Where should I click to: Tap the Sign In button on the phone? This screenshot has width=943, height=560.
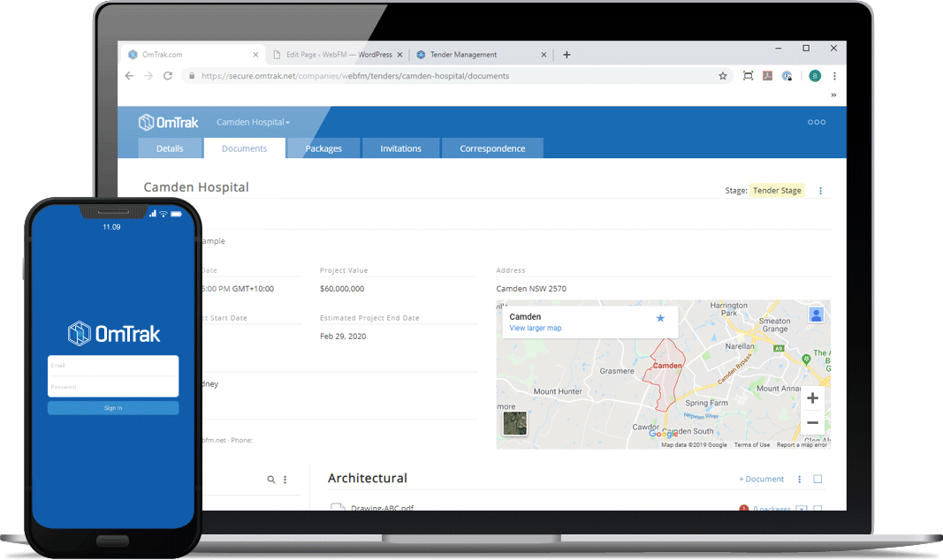pos(113,408)
